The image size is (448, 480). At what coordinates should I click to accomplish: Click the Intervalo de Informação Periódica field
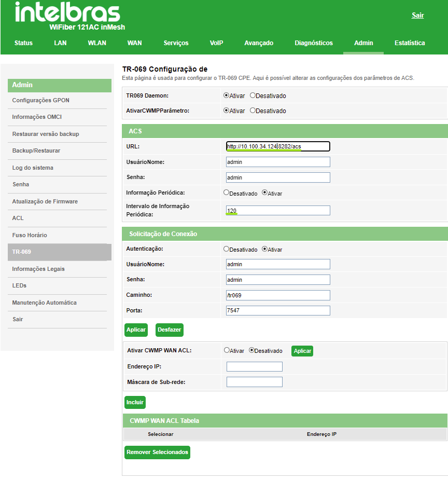point(278,211)
